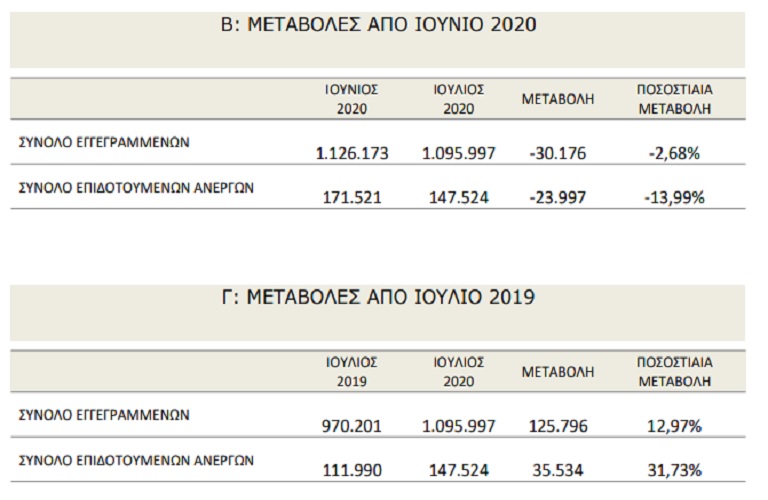Image resolution: width=768 pixels, height=500 pixels.
Task: Click the value 970.201
Action: 351,427
